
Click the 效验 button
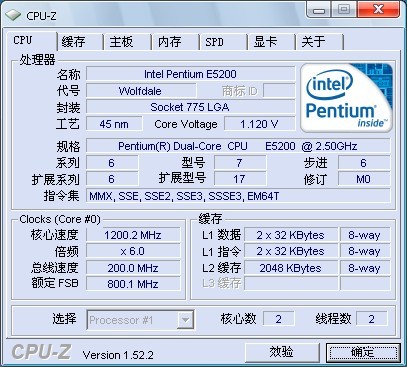[282, 352]
